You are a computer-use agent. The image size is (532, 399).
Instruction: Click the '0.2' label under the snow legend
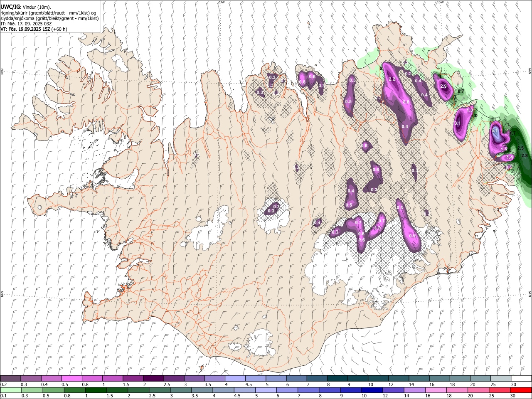pyautogui.click(x=4, y=384)
